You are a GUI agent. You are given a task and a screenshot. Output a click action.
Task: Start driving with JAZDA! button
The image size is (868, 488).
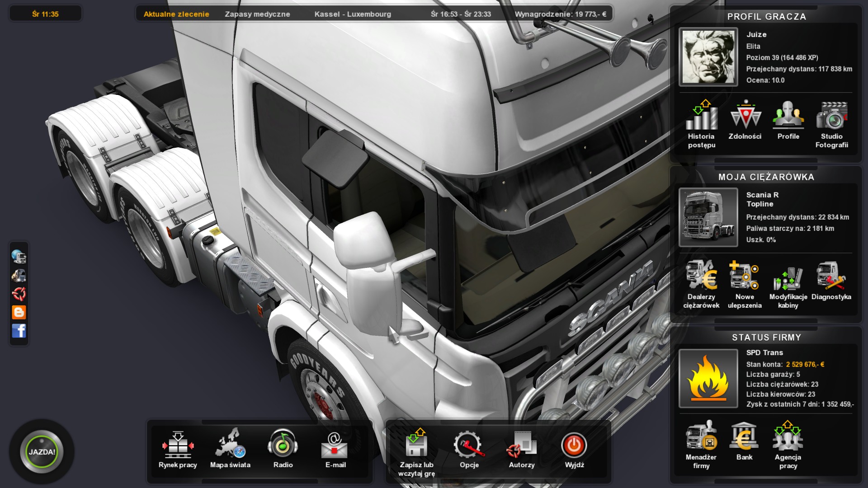pyautogui.click(x=42, y=452)
